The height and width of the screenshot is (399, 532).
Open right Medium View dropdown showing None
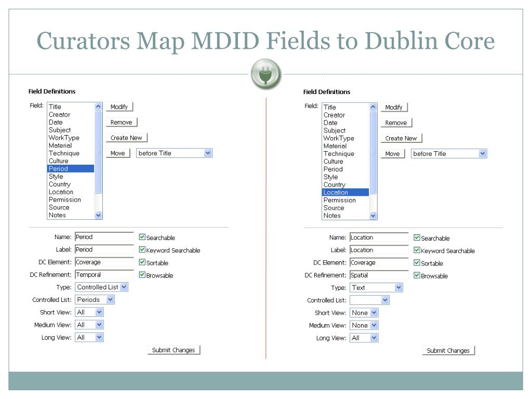point(364,325)
